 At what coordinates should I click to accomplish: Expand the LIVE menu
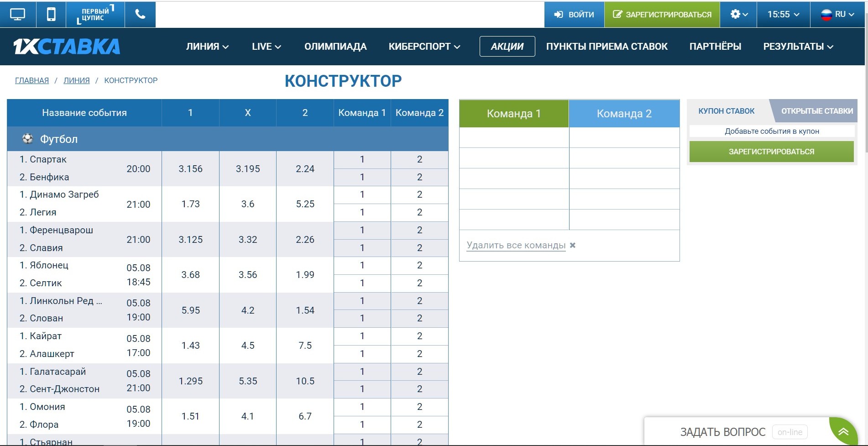(x=267, y=47)
